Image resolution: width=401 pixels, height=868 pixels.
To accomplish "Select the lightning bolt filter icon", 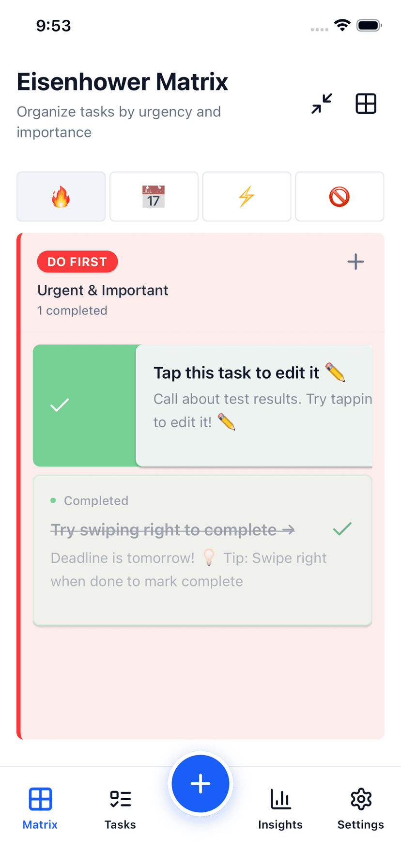I will point(247,196).
